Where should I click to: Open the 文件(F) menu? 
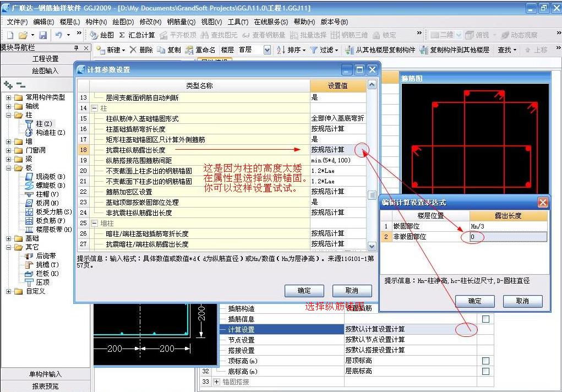[17, 22]
